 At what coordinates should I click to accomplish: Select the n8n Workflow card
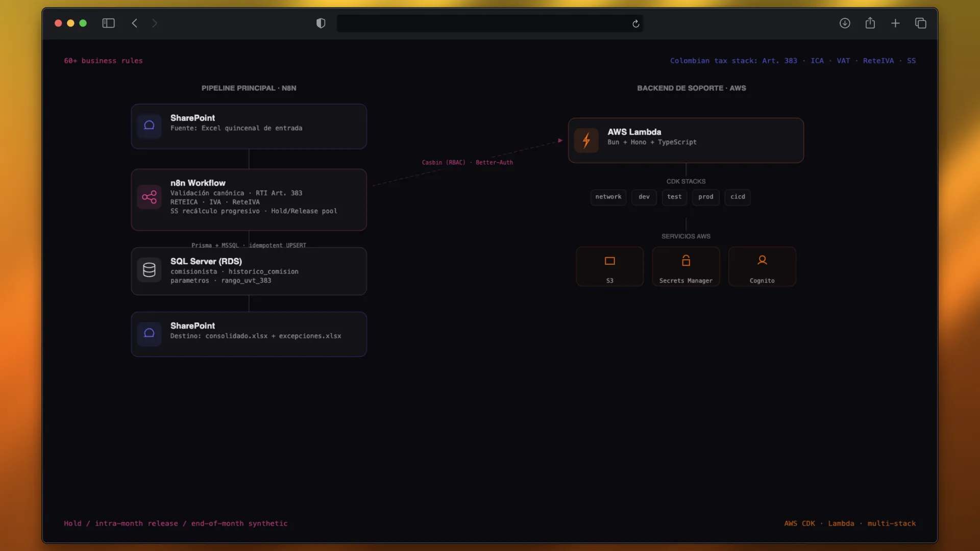coord(249,200)
